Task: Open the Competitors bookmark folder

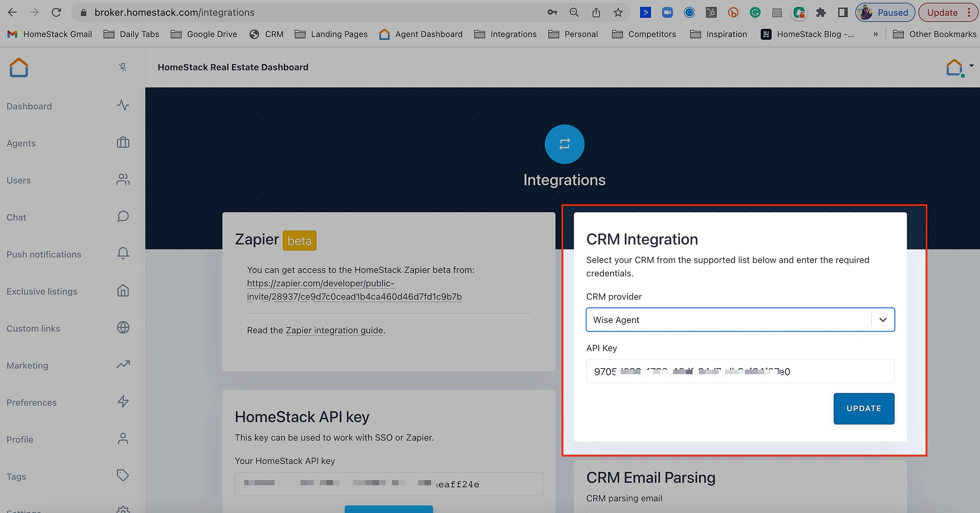Action: [x=644, y=34]
